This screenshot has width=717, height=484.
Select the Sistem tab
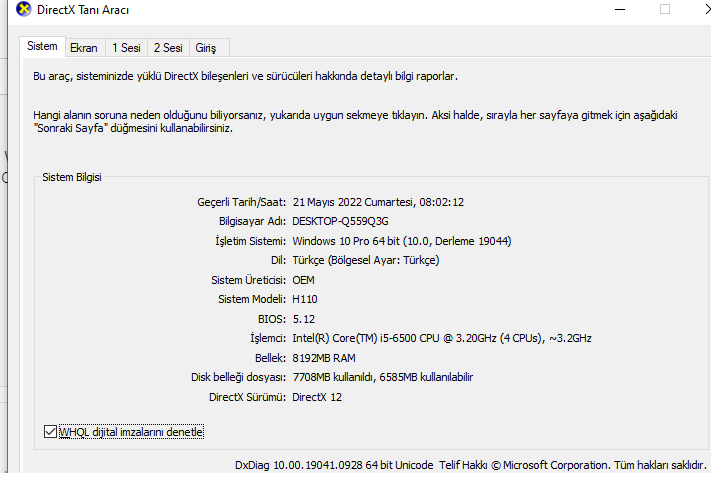point(42,46)
